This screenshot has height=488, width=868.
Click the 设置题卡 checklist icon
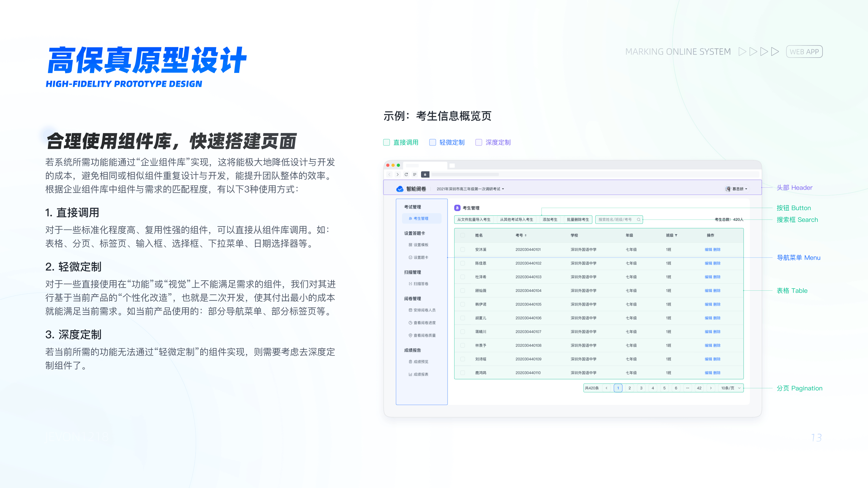point(410,257)
